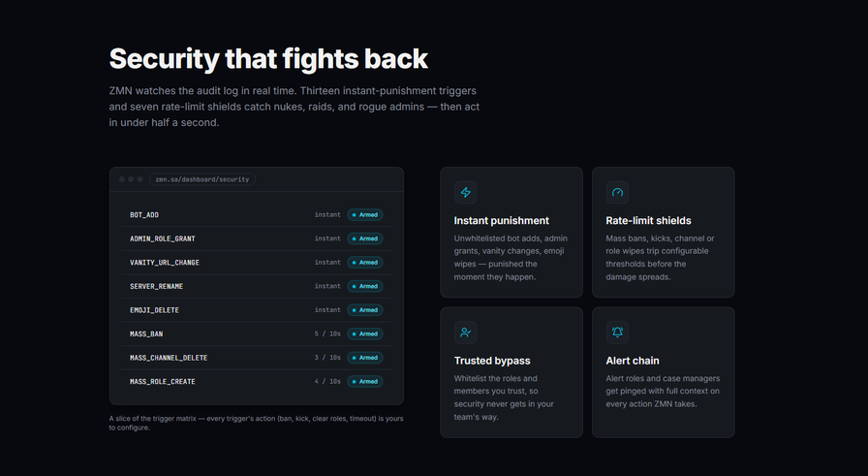Toggle the Armed badge for MASS_BAN

tap(365, 334)
